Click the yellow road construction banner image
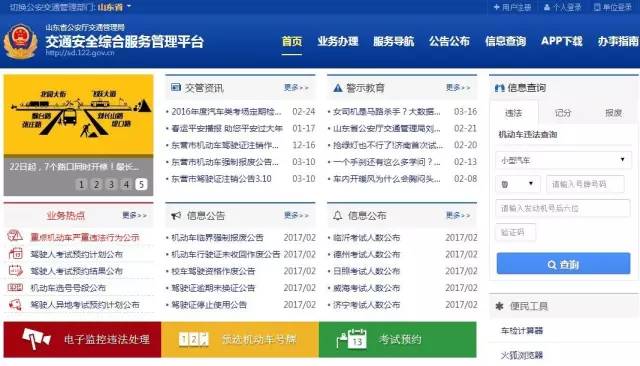The height and width of the screenshot is (366, 640). [78, 114]
